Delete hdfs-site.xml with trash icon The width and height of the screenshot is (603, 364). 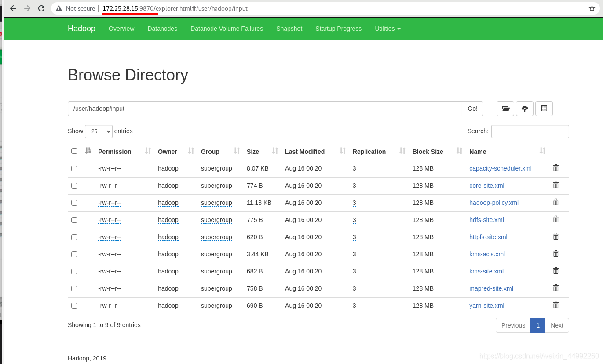[x=556, y=219]
